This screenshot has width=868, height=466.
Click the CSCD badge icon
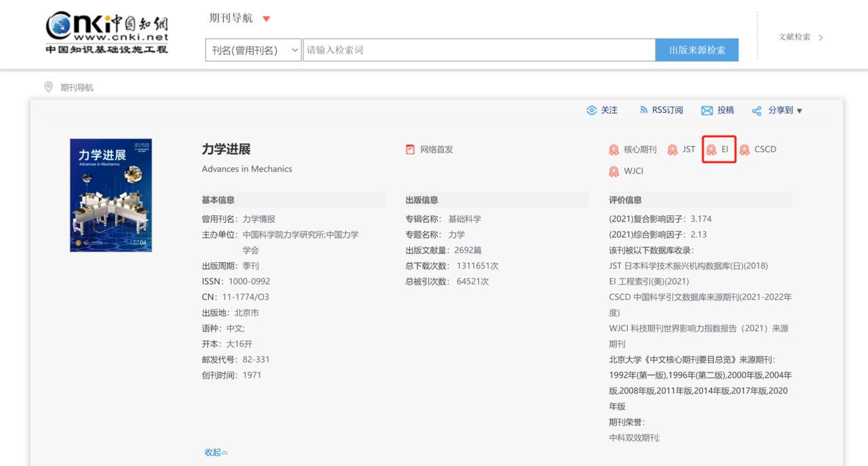click(x=744, y=149)
